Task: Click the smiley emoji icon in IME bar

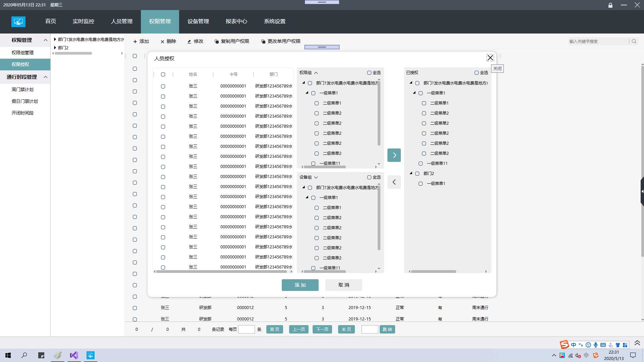Action: 588,345
